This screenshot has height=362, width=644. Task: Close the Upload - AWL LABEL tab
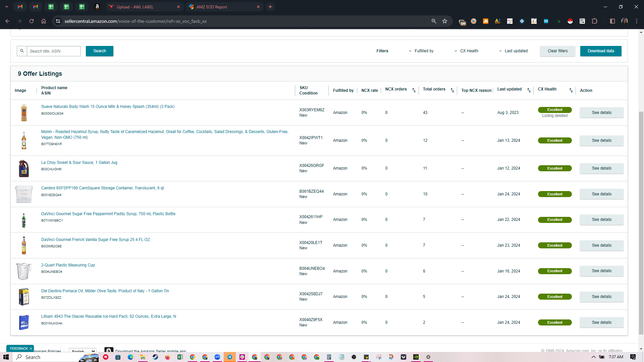point(178,7)
